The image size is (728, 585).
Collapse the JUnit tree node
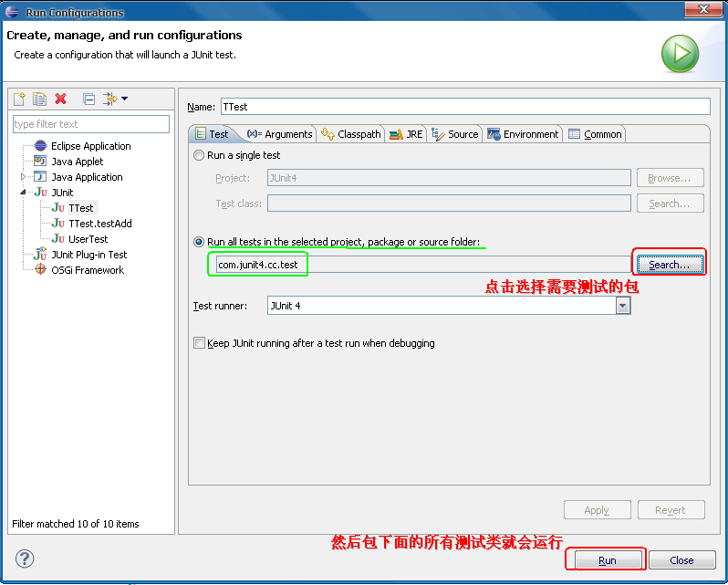tap(24, 193)
